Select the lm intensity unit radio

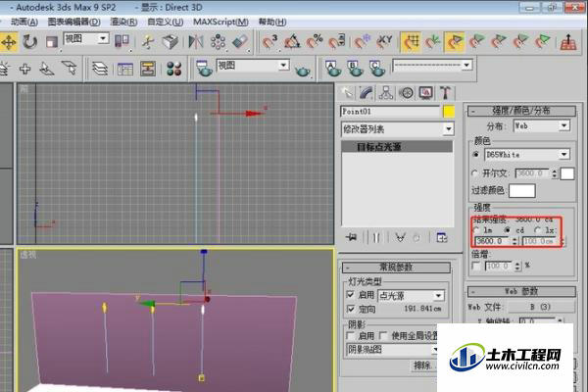(476, 230)
